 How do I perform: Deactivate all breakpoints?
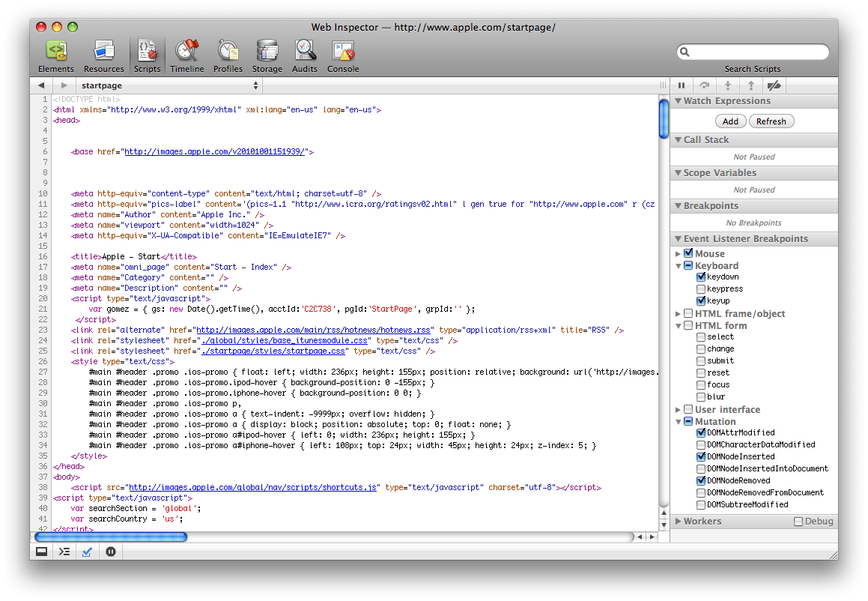[774, 85]
